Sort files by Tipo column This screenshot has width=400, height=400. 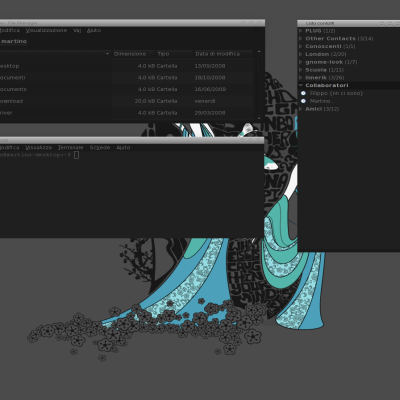click(x=174, y=54)
